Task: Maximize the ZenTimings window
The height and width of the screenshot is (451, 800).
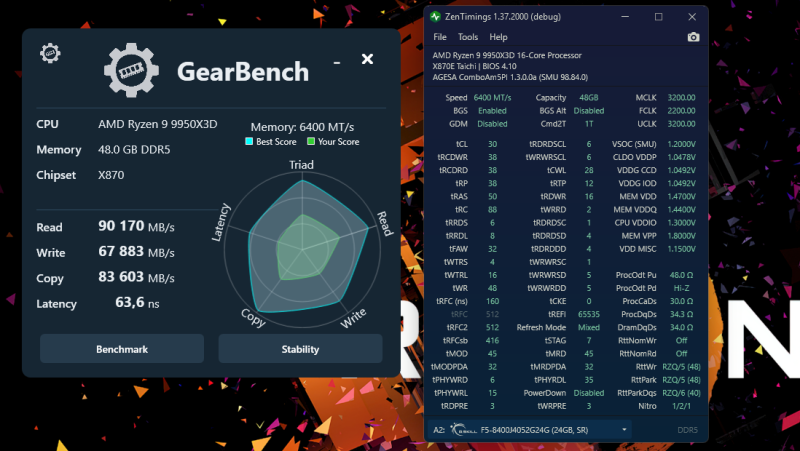Action: pos(659,17)
